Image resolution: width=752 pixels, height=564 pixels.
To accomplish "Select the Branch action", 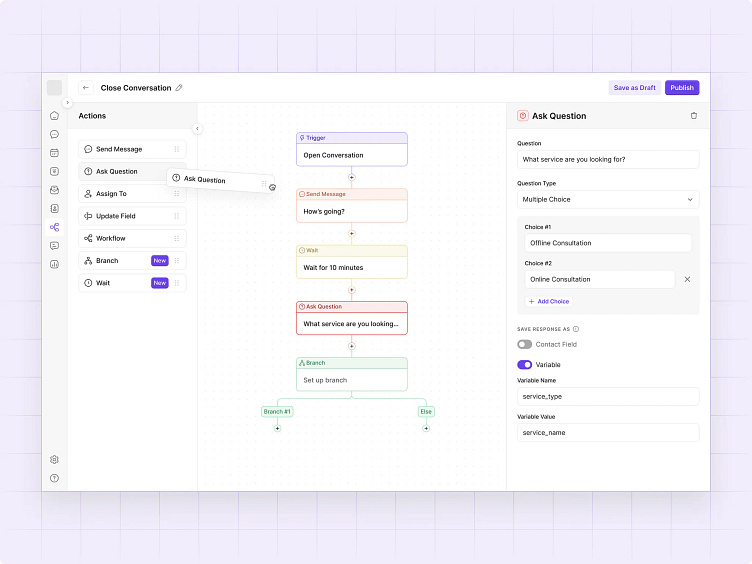I will coord(132,260).
